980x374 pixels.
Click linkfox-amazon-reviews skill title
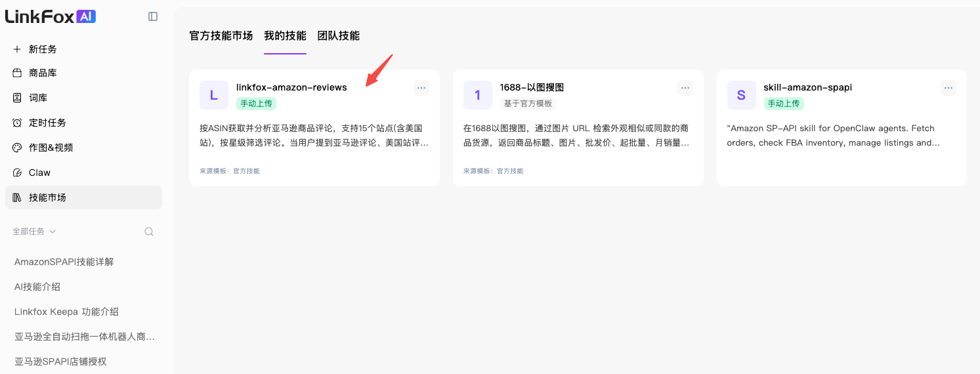(291, 87)
